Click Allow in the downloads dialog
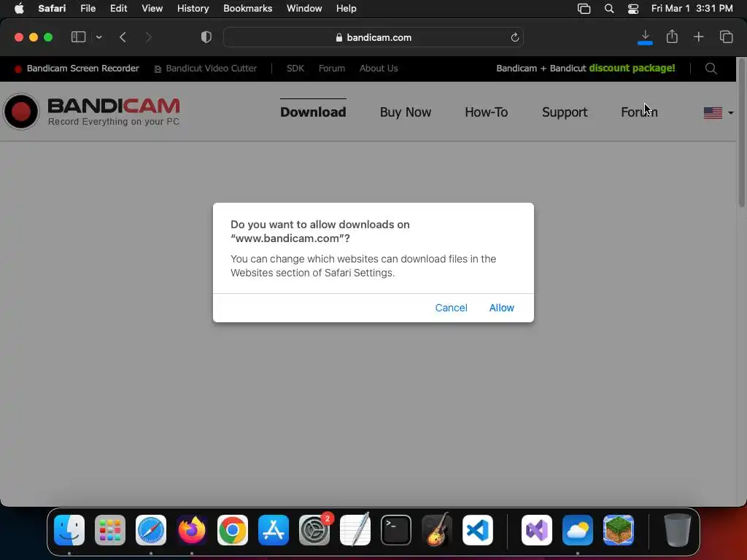This screenshot has height=560, width=747. pyautogui.click(x=501, y=308)
